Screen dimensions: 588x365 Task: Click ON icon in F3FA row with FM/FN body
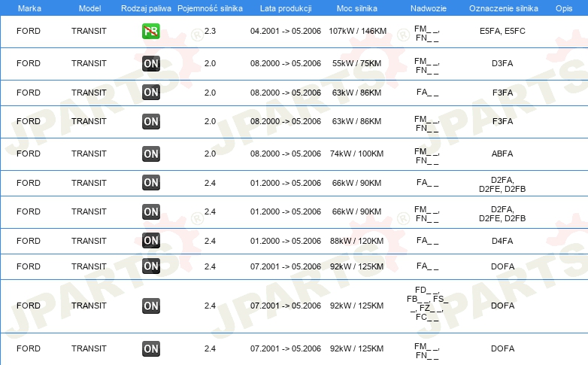point(151,122)
